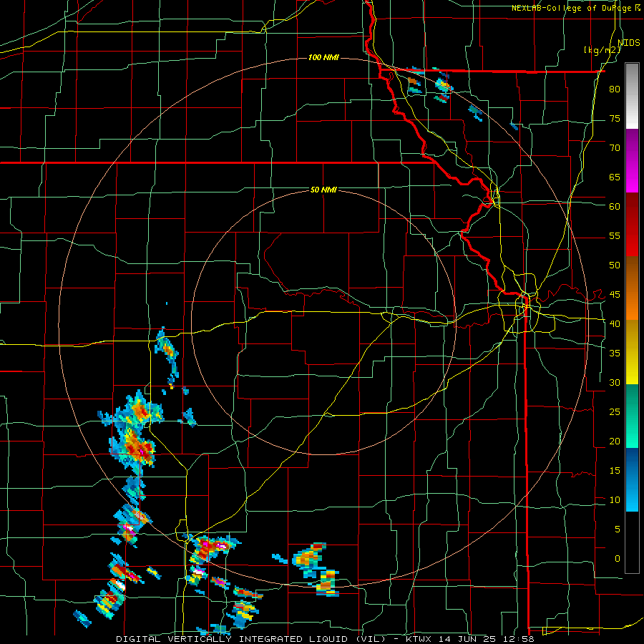Click the DIGITAL VERTICALLY INTEGRATED LIQUID title text
644x644 pixels.
[251, 639]
